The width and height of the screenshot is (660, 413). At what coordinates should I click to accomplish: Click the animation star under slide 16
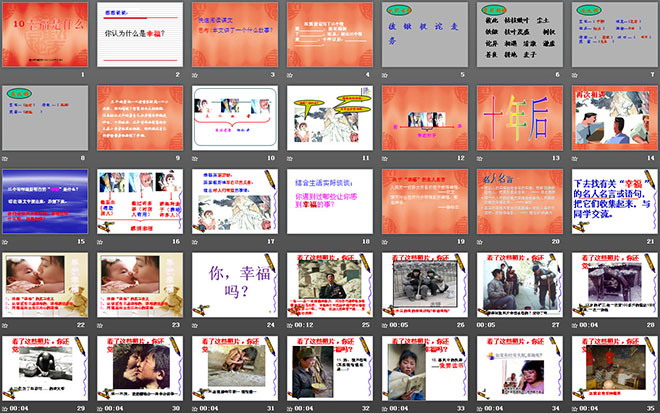[100, 242]
